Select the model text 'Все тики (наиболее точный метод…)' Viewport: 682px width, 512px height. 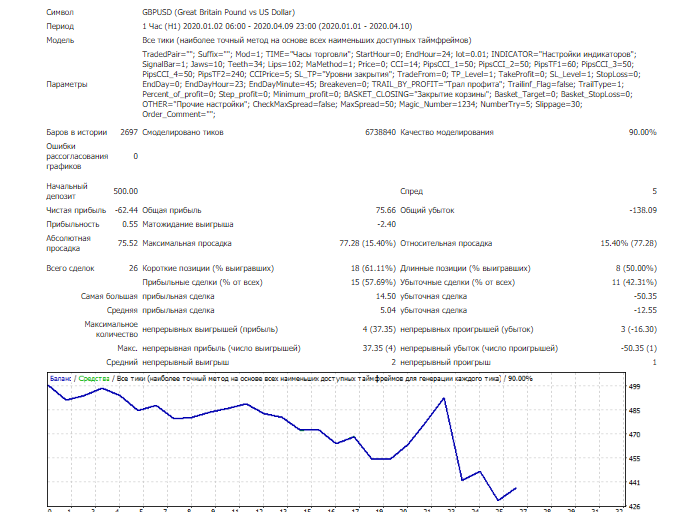[x=307, y=40]
